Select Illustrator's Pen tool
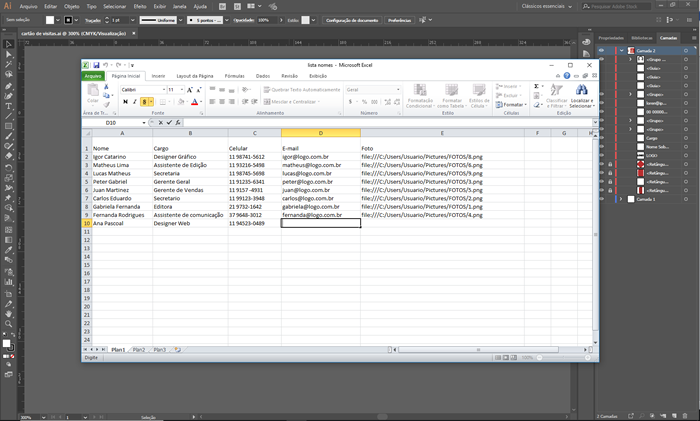The width and height of the screenshot is (700, 421). (8, 86)
